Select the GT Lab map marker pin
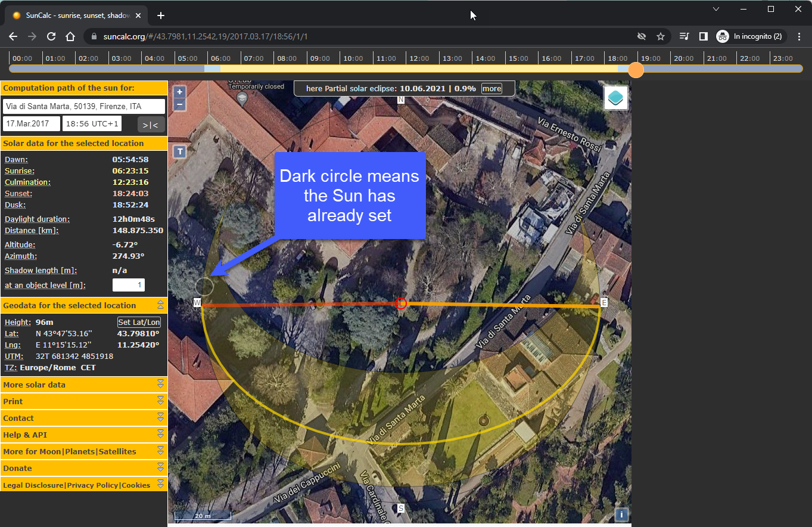 [242, 97]
